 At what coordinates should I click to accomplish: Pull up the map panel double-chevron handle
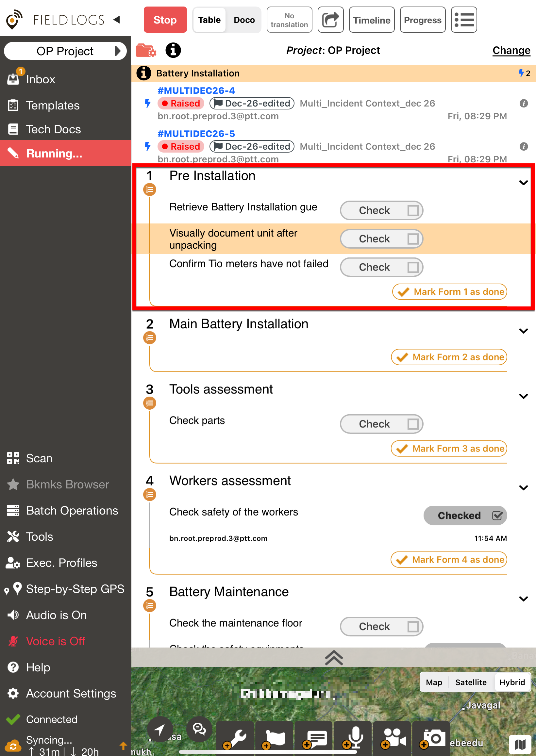[334, 657]
